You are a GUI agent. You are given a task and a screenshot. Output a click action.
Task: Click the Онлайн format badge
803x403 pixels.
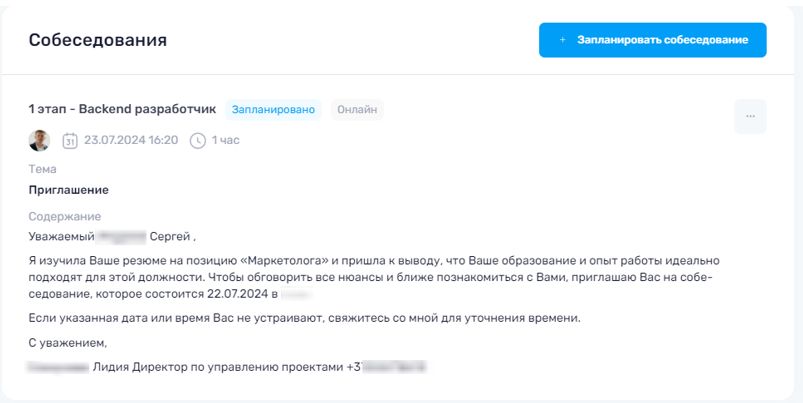pos(357,109)
